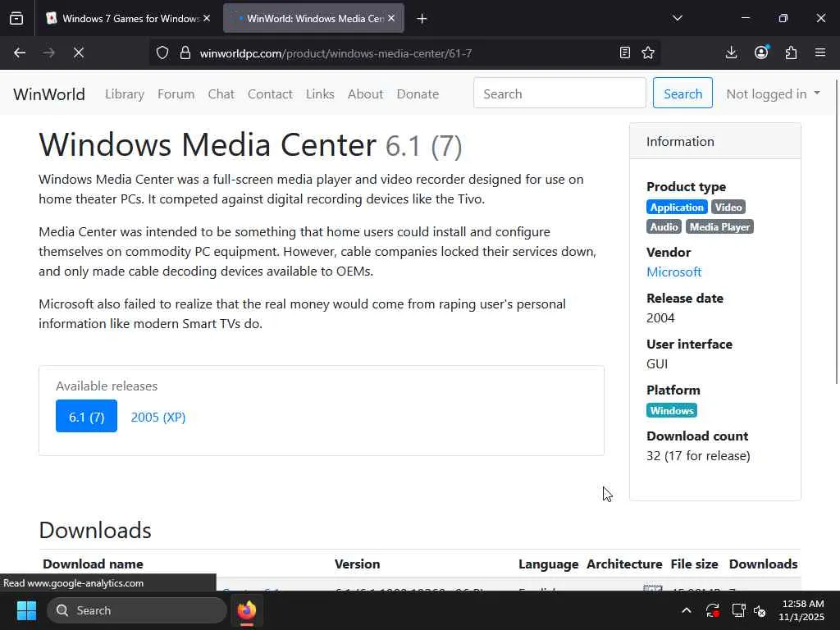The height and width of the screenshot is (630, 840).
Task: Open the Links nav item
Action: click(x=320, y=94)
